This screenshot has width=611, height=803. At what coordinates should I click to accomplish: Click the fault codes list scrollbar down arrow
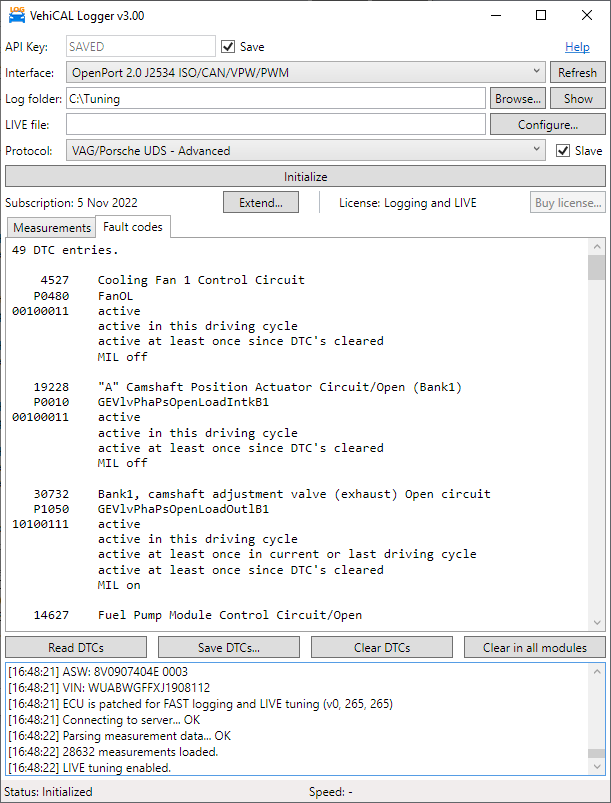coord(596,620)
